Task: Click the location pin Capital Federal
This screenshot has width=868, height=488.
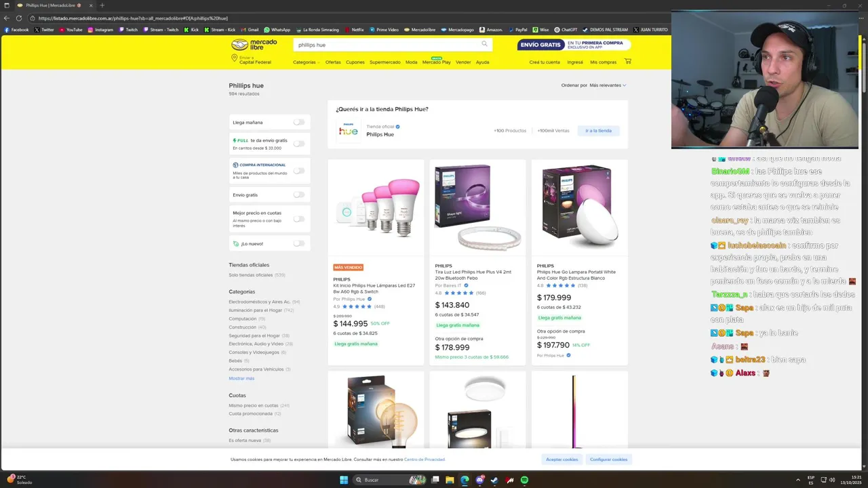Action: (x=251, y=60)
